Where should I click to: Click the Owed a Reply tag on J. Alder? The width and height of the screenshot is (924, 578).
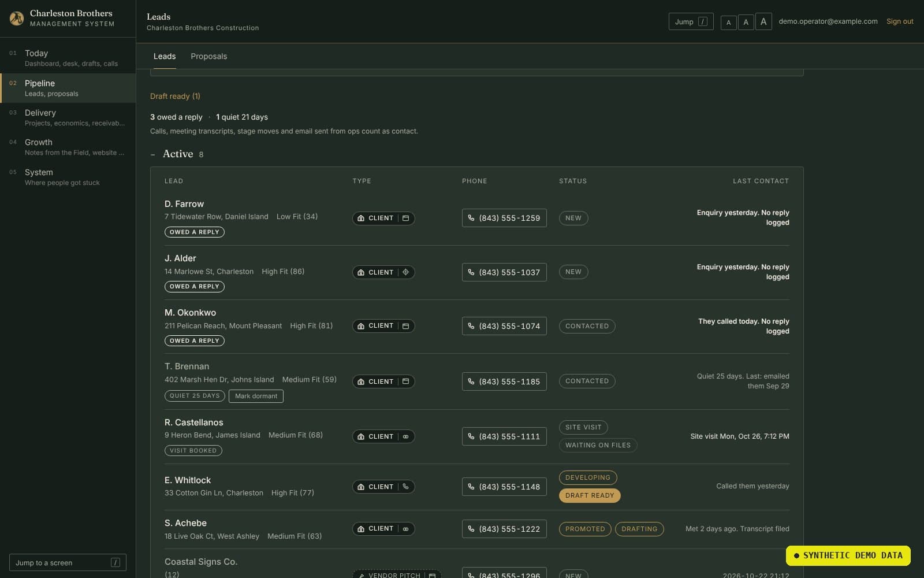click(x=195, y=287)
